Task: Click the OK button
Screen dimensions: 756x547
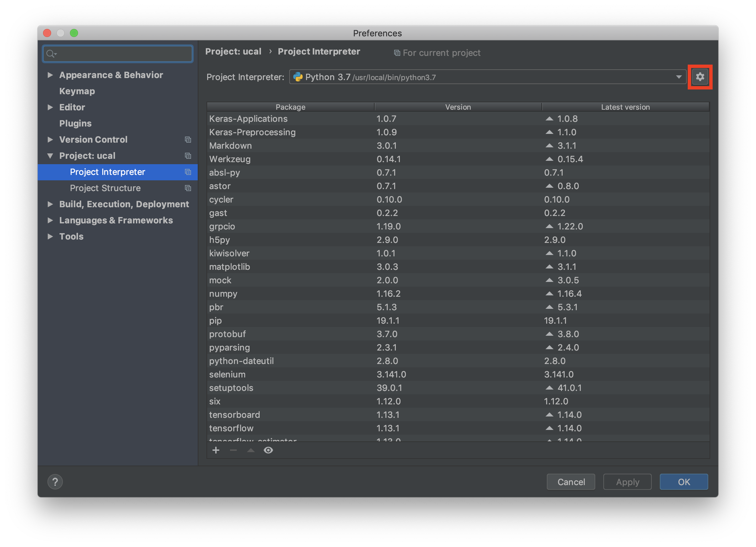Action: [x=683, y=482]
